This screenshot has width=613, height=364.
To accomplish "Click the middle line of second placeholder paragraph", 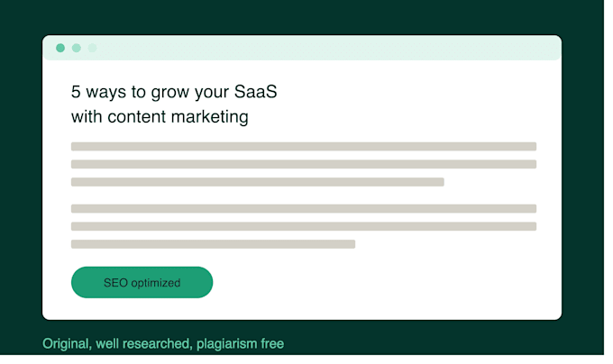I will [x=304, y=226].
